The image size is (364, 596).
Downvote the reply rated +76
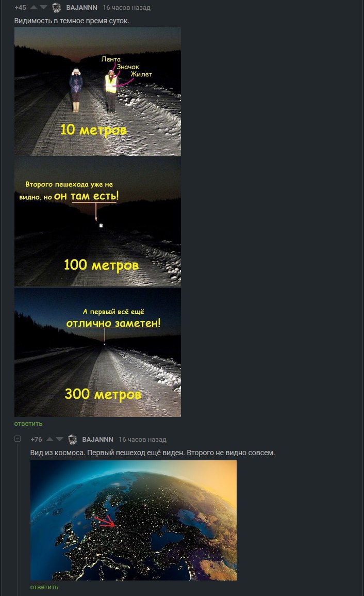[x=59, y=440]
